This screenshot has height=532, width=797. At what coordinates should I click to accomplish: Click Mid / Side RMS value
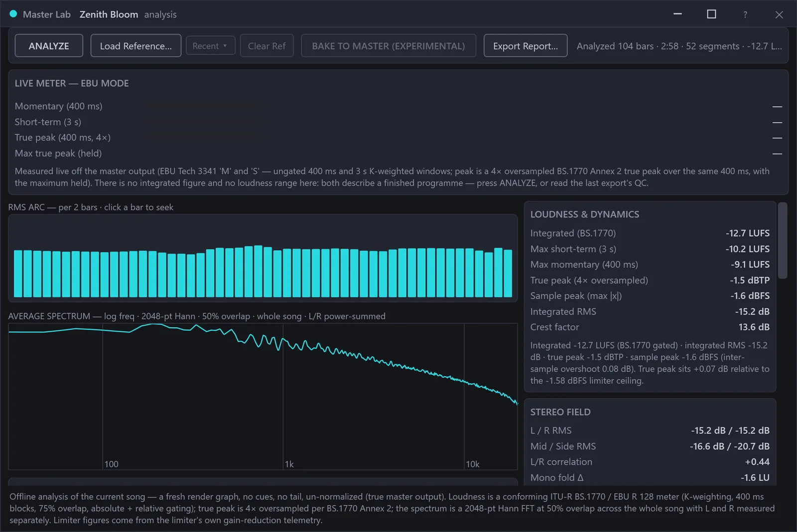pos(730,446)
